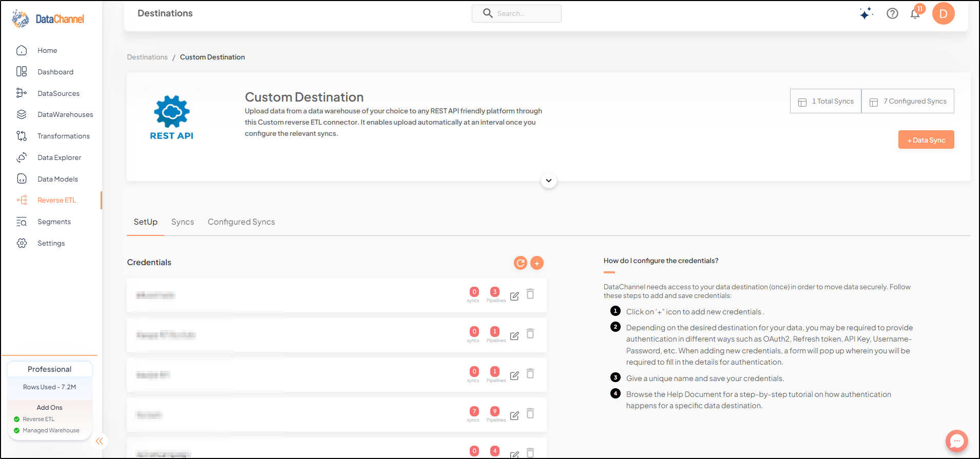The height and width of the screenshot is (459, 980).
Task: Click into the Search input field
Action: (x=516, y=14)
